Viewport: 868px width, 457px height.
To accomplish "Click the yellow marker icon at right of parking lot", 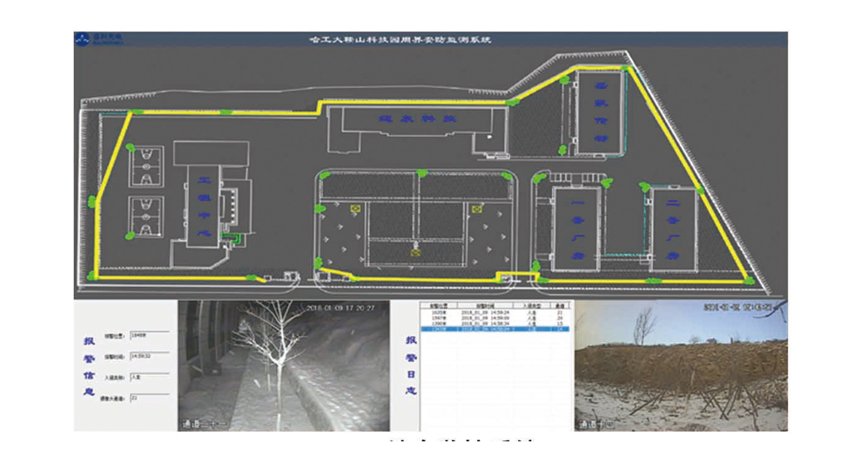I will coord(475,209).
